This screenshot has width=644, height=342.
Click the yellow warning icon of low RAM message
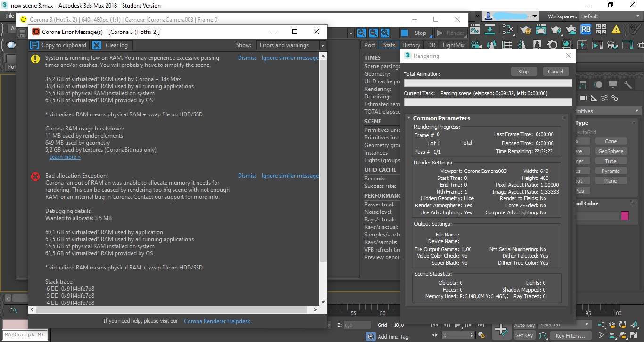pyautogui.click(x=35, y=59)
